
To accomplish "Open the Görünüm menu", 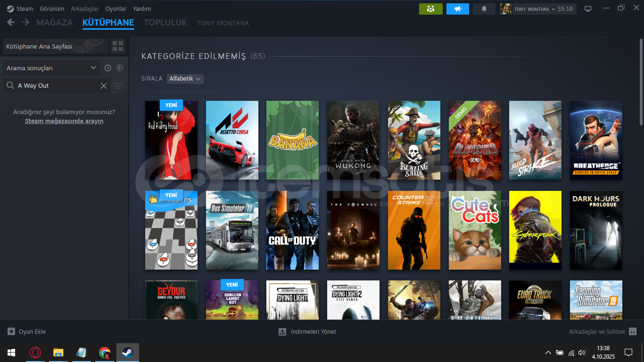I will (52, 9).
